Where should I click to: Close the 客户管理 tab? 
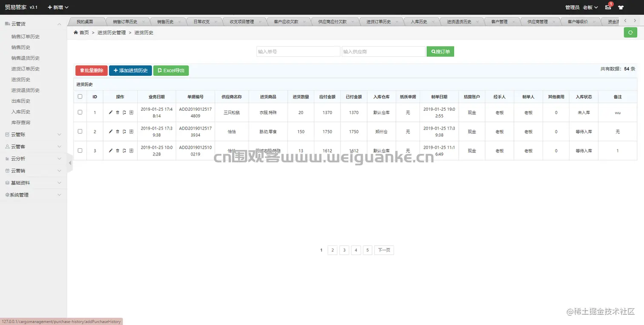tap(513, 21)
